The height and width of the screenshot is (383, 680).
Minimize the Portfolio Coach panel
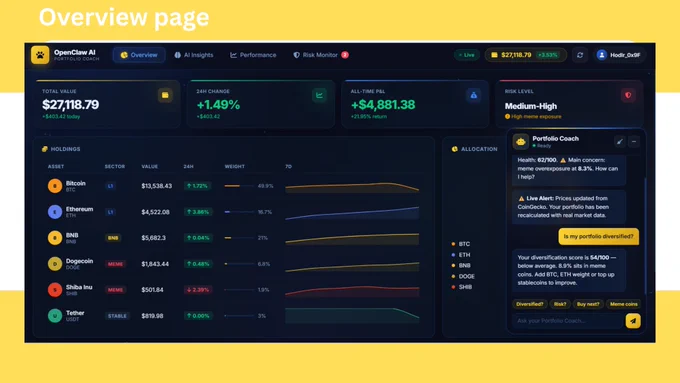[x=634, y=141]
